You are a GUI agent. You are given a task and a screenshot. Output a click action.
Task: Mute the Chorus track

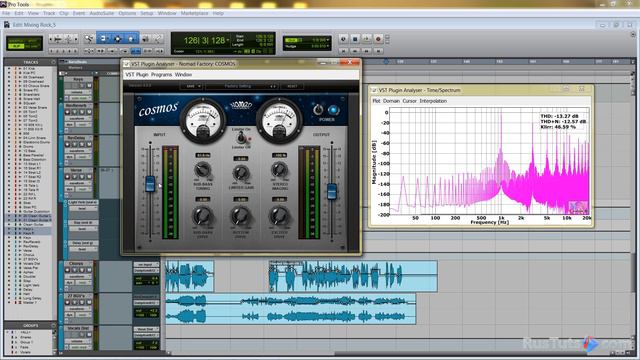point(89,270)
